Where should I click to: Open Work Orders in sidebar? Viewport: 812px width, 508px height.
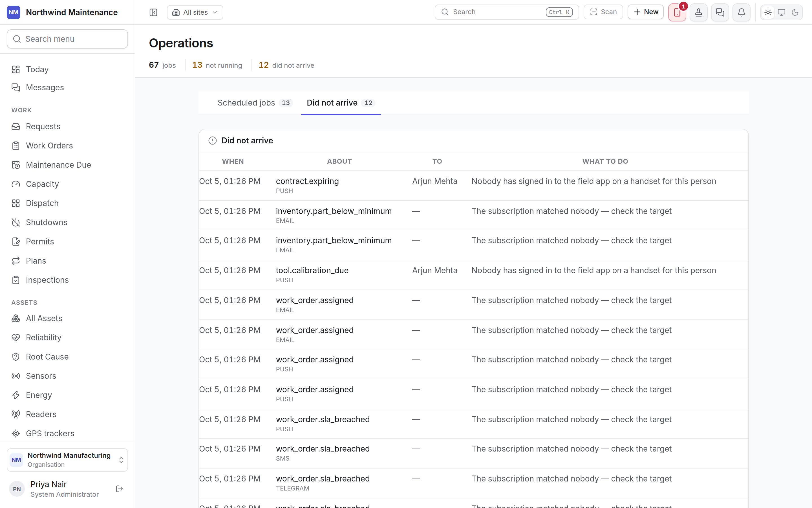(x=67, y=145)
